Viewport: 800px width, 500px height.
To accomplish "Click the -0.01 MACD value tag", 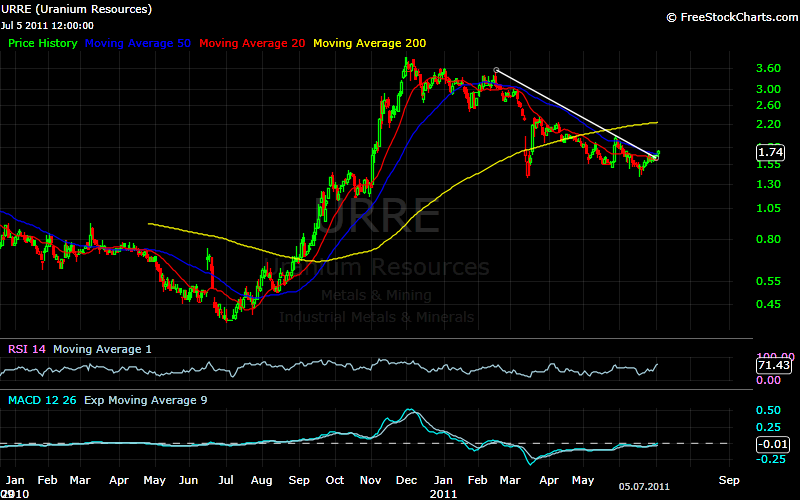I will (x=771, y=444).
